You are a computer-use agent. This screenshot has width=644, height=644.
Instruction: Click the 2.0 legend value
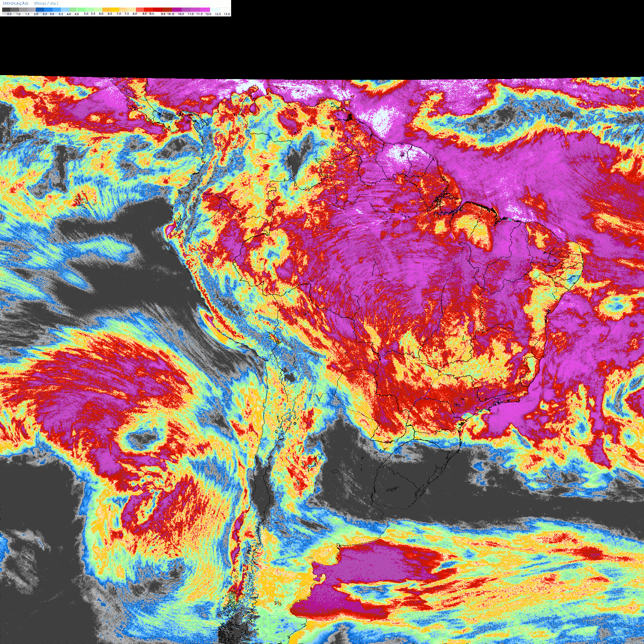[x=36, y=14]
